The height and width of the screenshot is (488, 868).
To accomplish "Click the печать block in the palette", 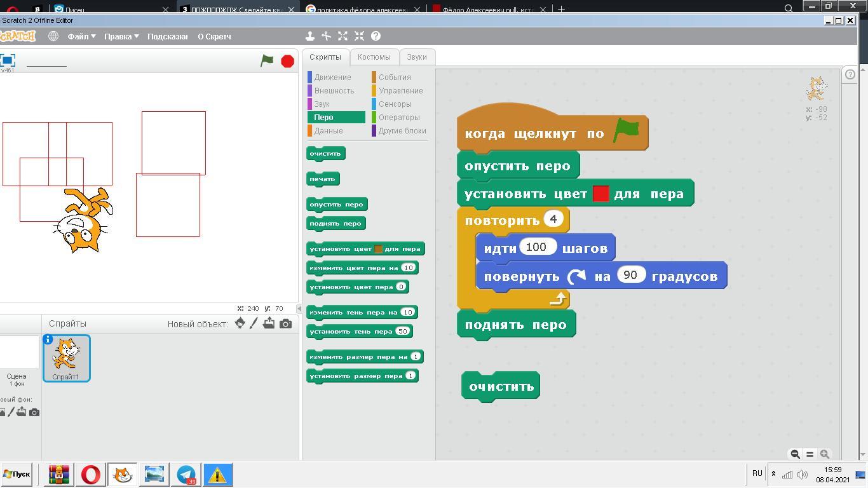I will 323,179.
